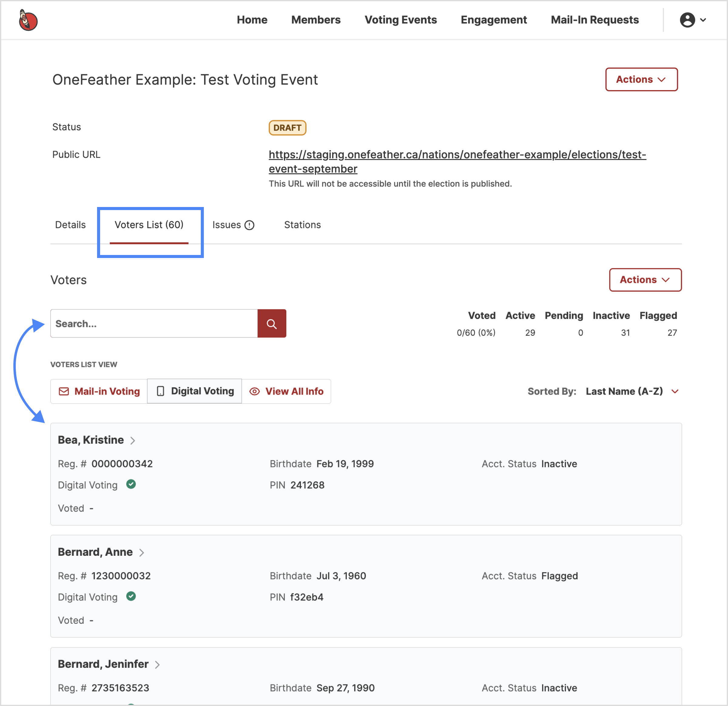
Task: Click the VOTERS LIST VIEW label
Action: (84, 365)
